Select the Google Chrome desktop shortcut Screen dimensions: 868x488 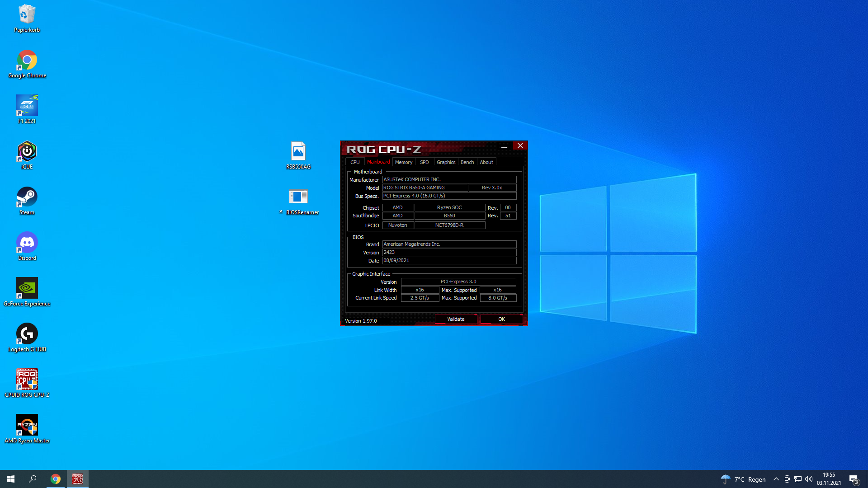coord(27,64)
